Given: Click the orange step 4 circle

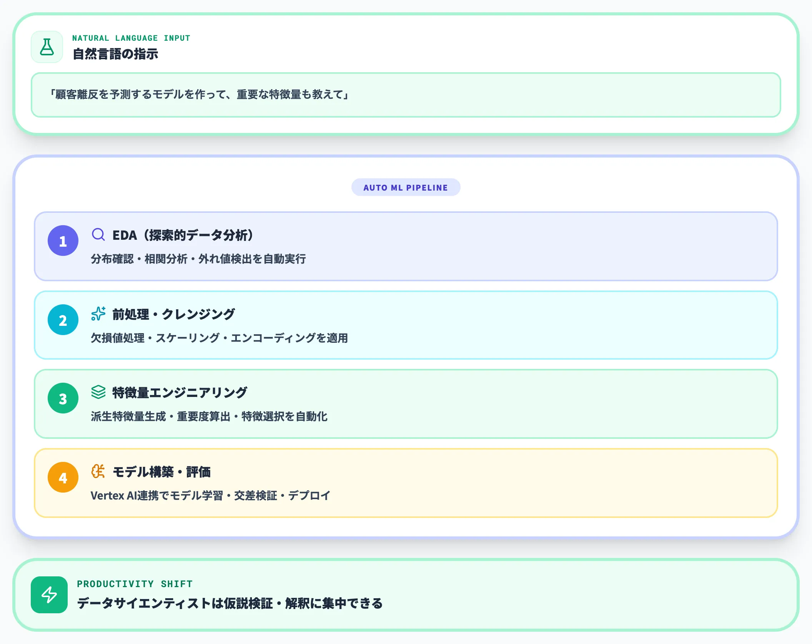Looking at the screenshot, I should (x=63, y=477).
